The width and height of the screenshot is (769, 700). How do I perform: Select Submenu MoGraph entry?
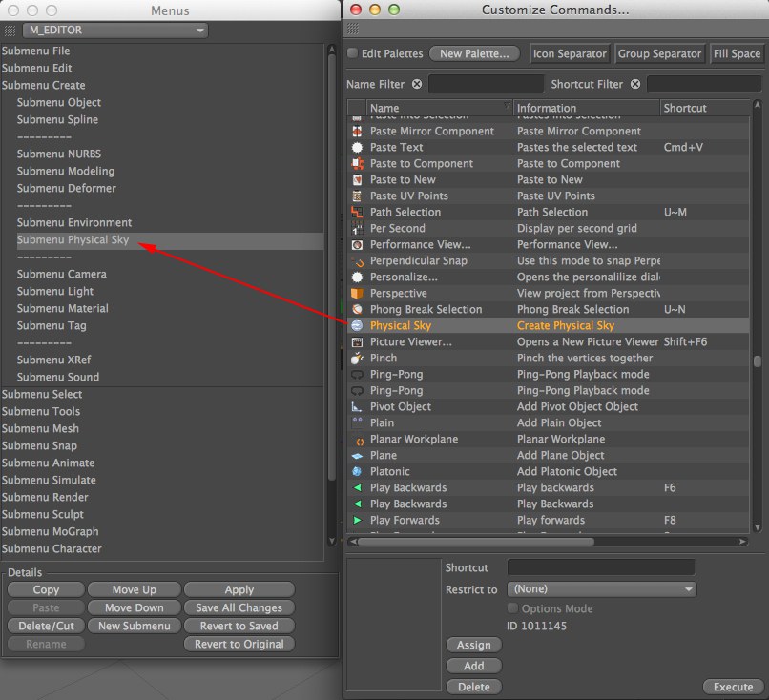click(50, 532)
